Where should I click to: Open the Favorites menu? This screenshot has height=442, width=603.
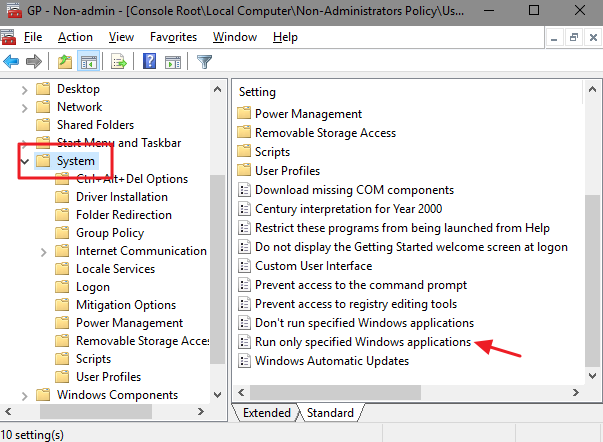coord(173,37)
